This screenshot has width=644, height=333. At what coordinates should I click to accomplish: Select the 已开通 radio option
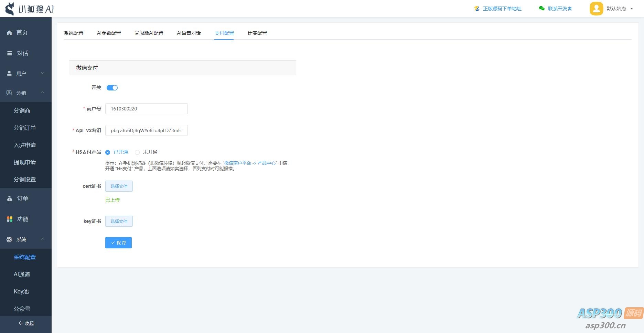click(x=108, y=152)
